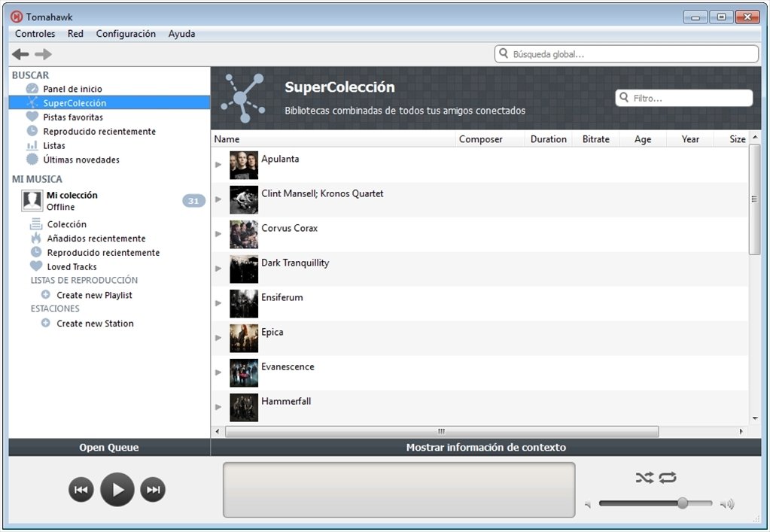
Task: Click the plus icon for Create new Playlist
Action: pos(46,295)
